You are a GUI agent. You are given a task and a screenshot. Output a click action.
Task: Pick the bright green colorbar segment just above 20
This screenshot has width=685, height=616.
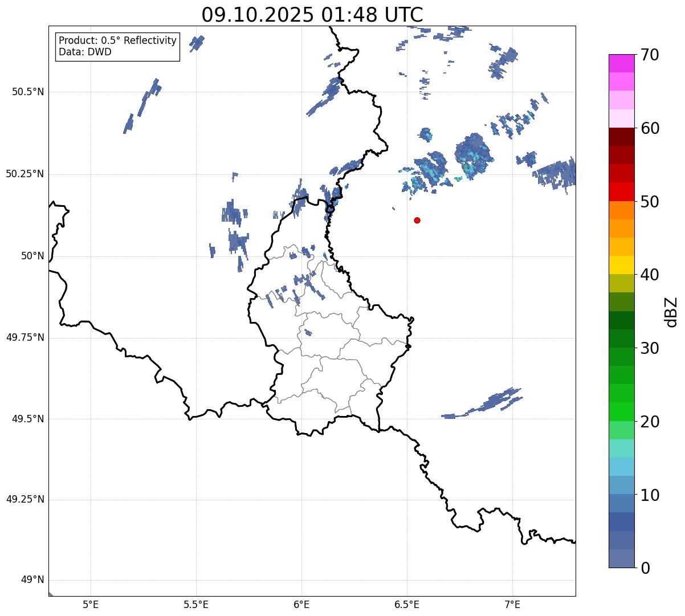point(622,411)
